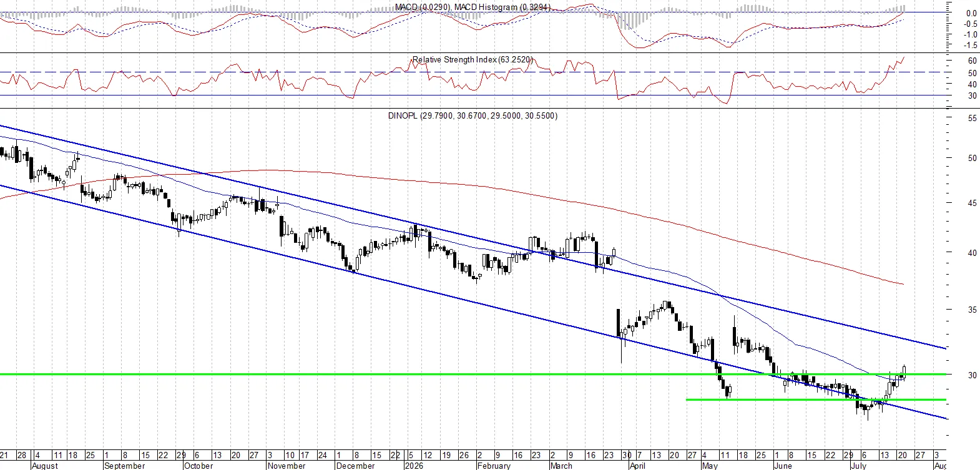980x470 pixels.
Task: Select the June month label
Action: (x=783, y=466)
